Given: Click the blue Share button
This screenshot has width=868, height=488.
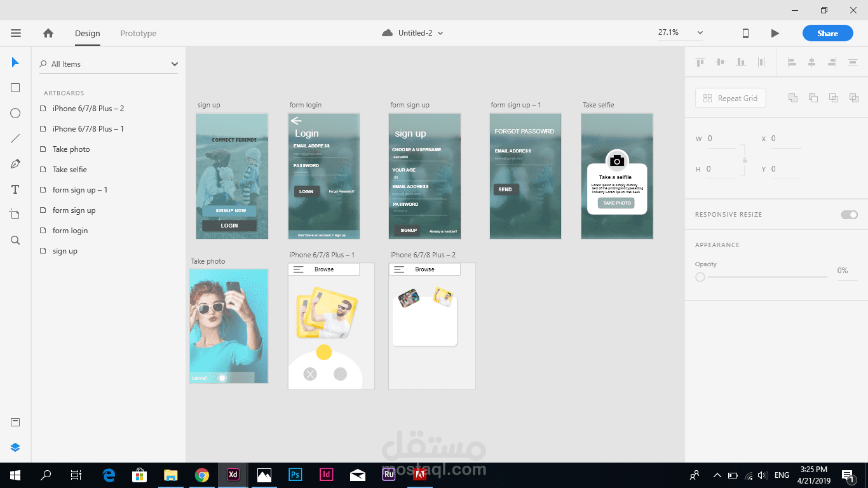Looking at the screenshot, I should tap(827, 34).
